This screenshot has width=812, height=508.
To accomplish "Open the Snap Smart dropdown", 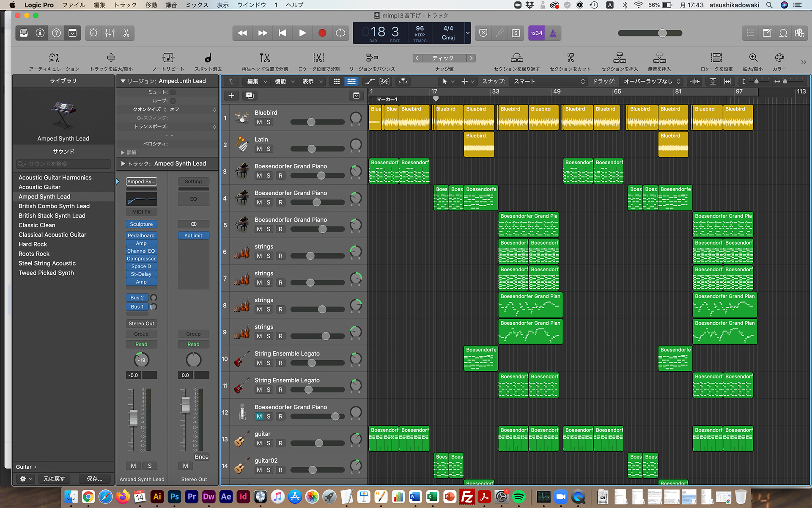I will [549, 81].
